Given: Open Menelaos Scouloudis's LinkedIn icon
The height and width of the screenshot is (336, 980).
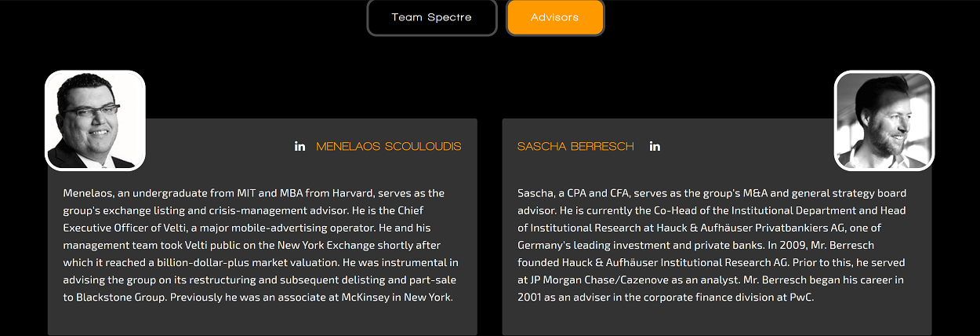Looking at the screenshot, I should point(299,146).
